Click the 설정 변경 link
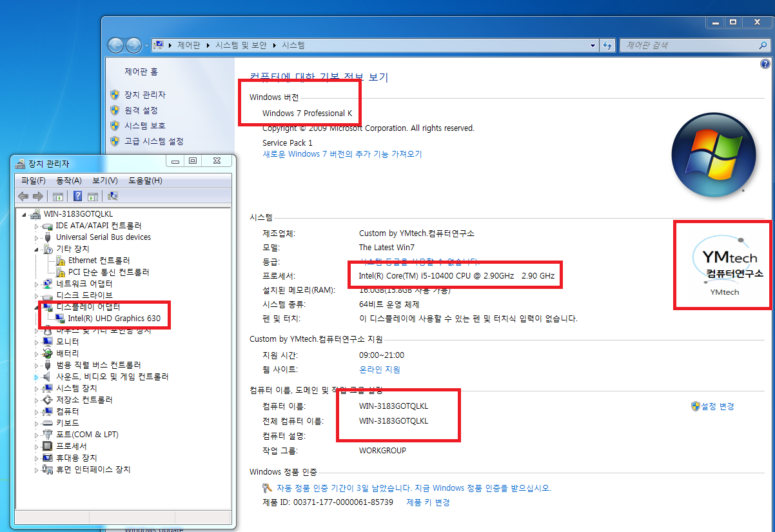Screen dimensions: 775x532 tap(717, 406)
